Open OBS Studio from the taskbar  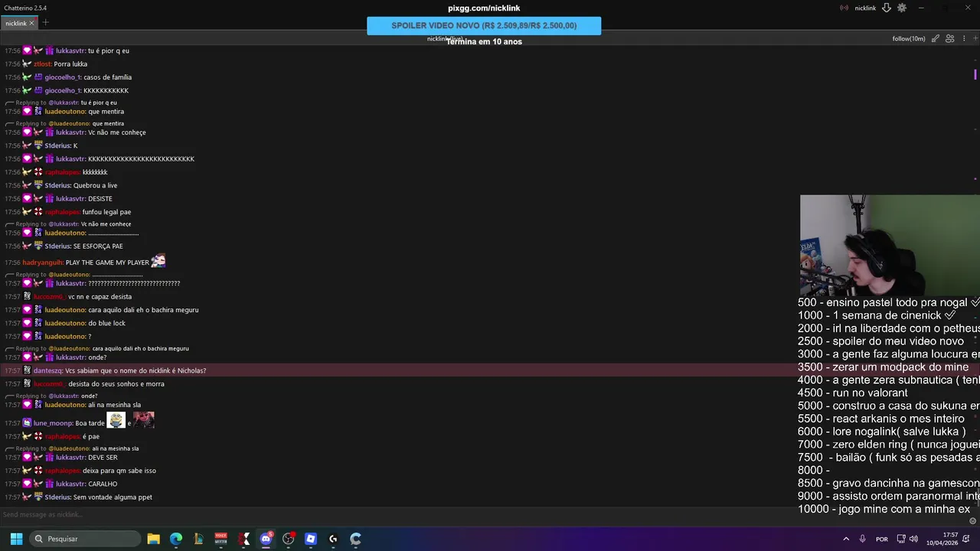[289, 539]
